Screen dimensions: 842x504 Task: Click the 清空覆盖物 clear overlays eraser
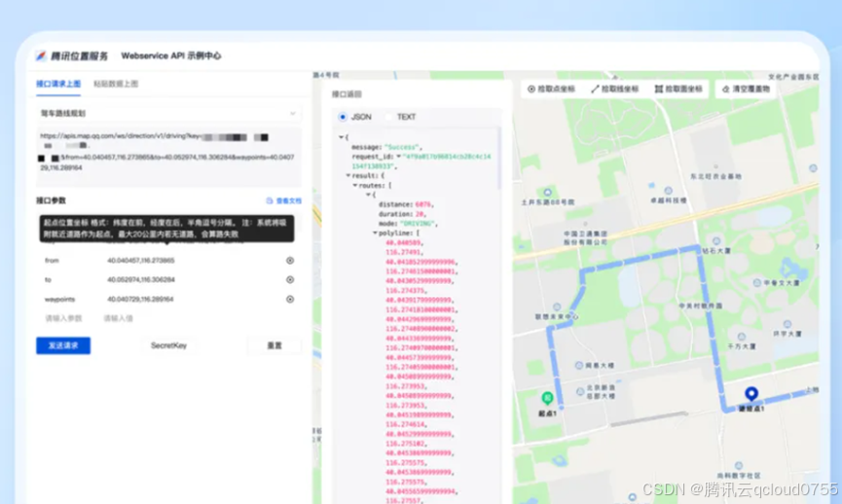pyautogui.click(x=746, y=90)
